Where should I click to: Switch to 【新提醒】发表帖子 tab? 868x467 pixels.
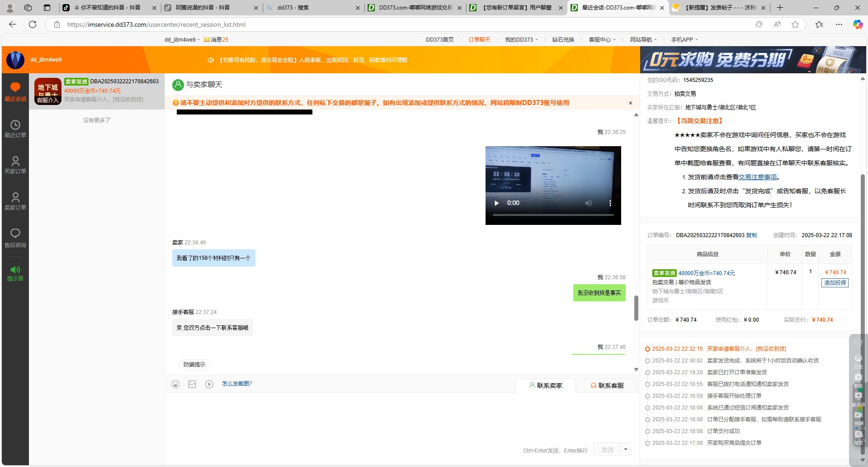[x=719, y=7]
